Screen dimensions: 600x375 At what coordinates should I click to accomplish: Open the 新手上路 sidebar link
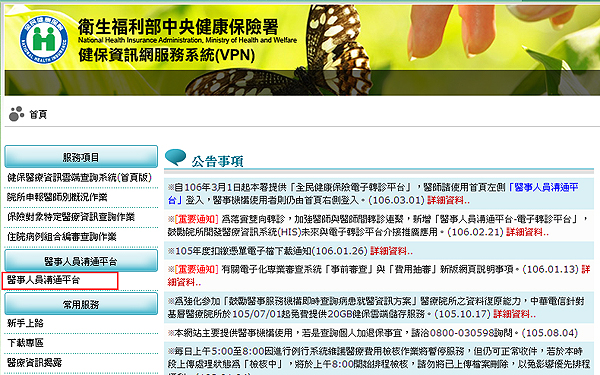[25, 323]
